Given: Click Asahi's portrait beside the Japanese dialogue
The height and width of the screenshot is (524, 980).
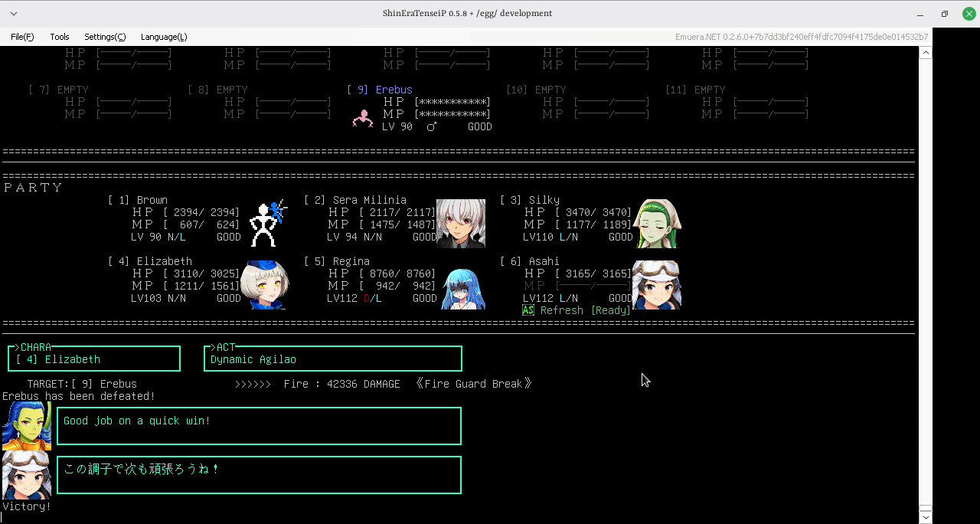Looking at the screenshot, I should [x=26, y=475].
